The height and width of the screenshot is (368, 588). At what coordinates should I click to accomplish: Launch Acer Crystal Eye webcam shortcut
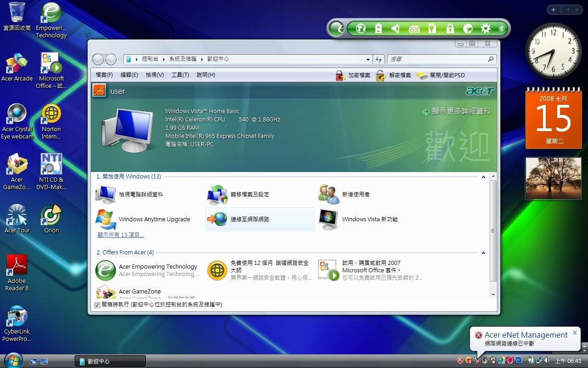[17, 122]
